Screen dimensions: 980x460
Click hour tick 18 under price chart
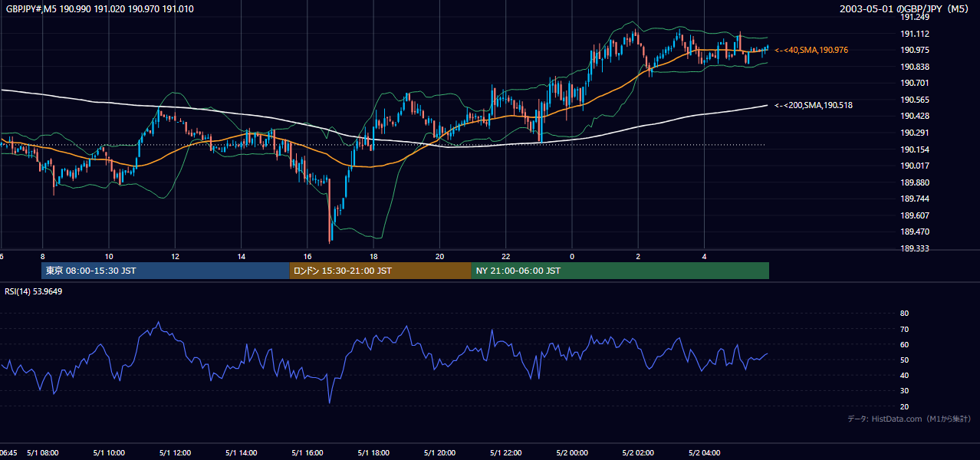(373, 257)
